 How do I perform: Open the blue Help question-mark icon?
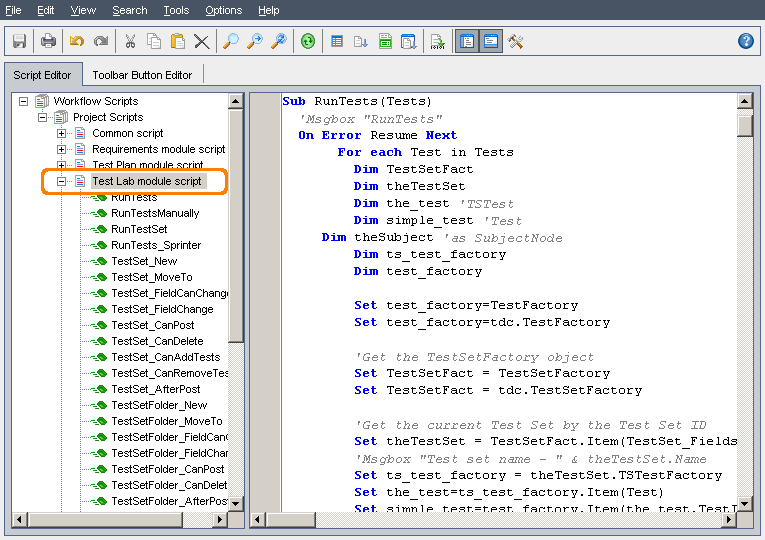coord(745,41)
